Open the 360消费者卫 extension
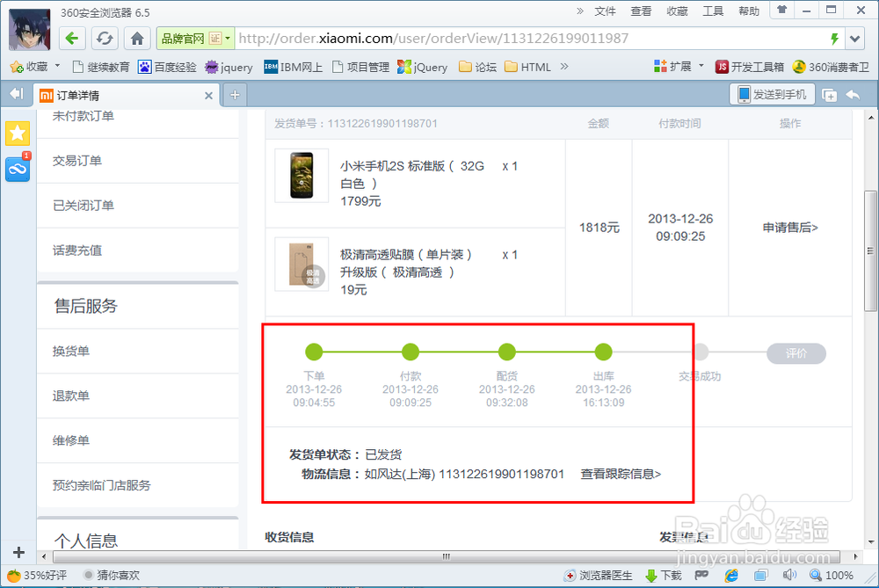This screenshot has width=879, height=588. pos(831,68)
